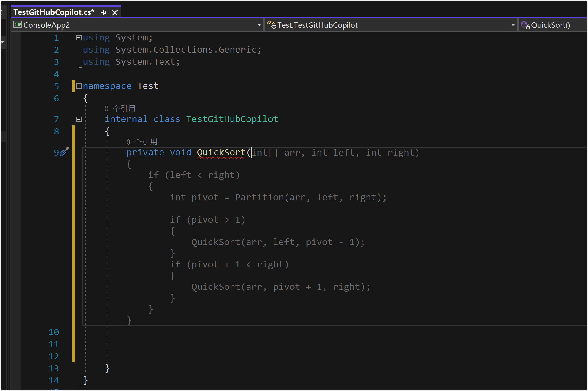Image resolution: width=588 pixels, height=391 pixels.
Task: Click the QuickSort method member icon
Action: (525, 25)
